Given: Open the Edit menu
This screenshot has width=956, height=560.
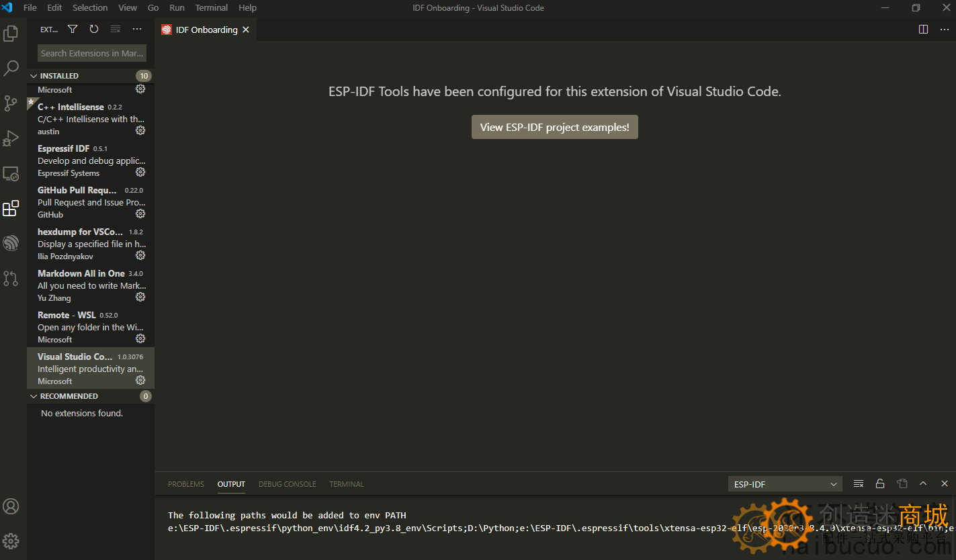Looking at the screenshot, I should pos(54,8).
